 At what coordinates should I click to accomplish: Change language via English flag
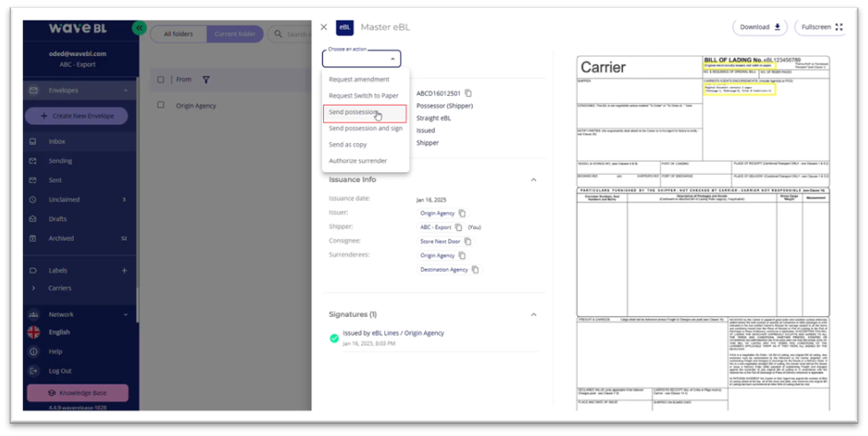click(34, 332)
